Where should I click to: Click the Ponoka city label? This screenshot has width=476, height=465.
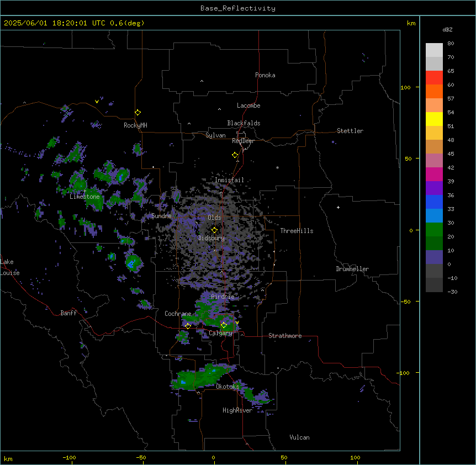pyautogui.click(x=265, y=75)
